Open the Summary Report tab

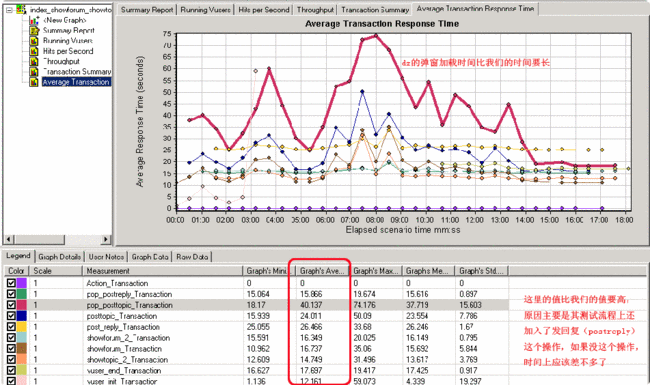147,10
